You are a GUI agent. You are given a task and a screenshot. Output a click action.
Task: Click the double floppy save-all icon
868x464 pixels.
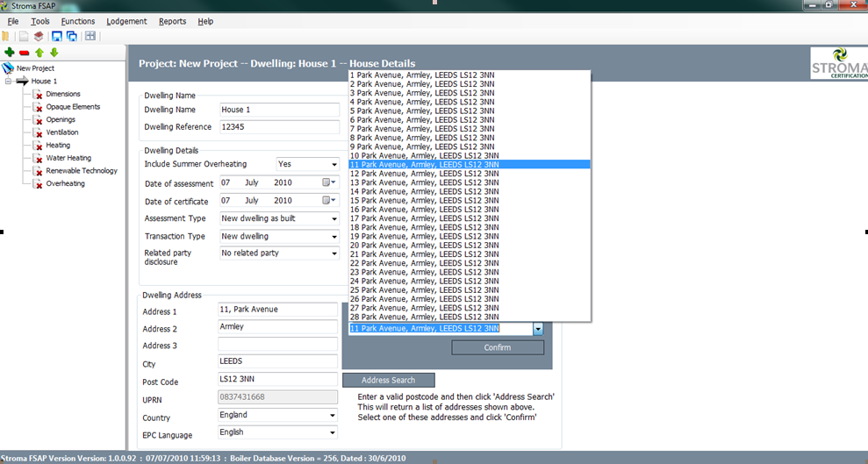click(72, 37)
